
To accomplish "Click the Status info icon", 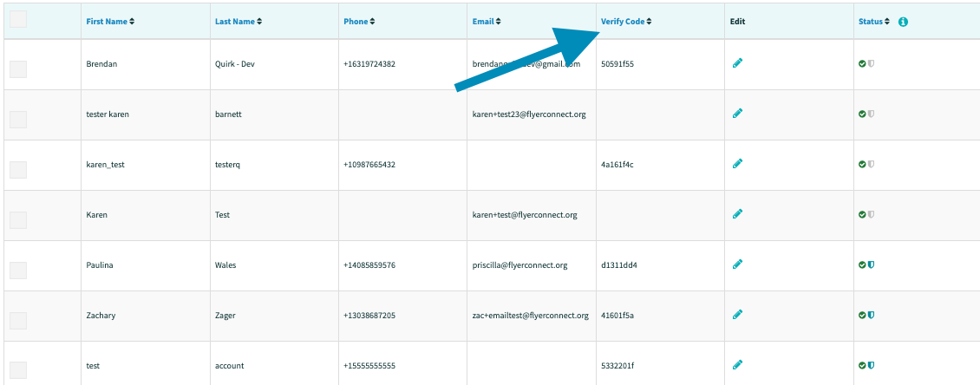I will [903, 22].
